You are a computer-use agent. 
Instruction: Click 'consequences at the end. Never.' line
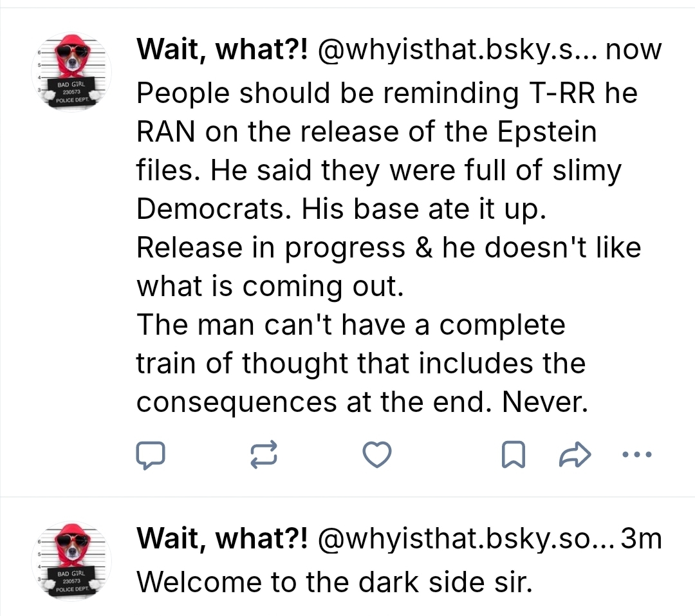point(362,402)
